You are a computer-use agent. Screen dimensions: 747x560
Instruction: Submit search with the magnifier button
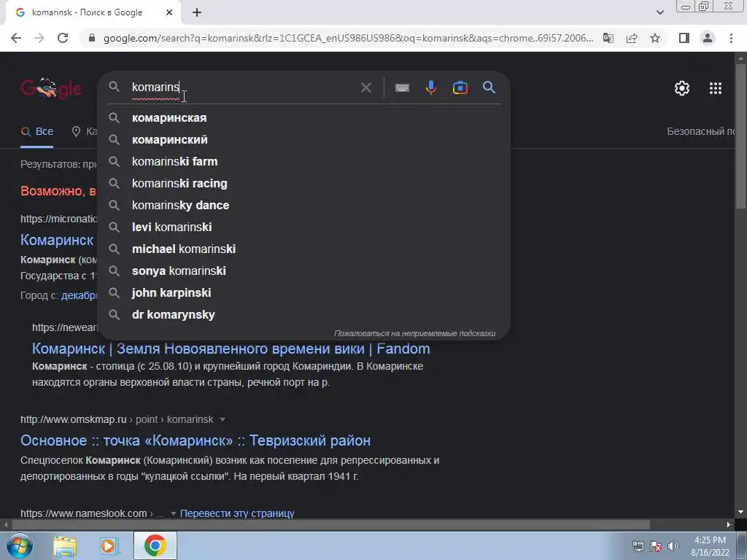pos(489,87)
